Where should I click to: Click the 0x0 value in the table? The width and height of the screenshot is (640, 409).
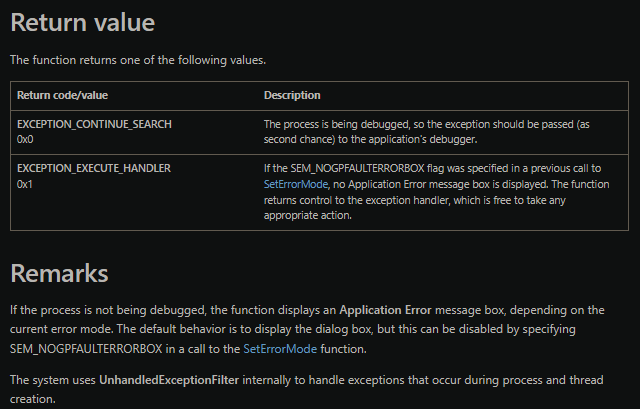click(x=26, y=139)
